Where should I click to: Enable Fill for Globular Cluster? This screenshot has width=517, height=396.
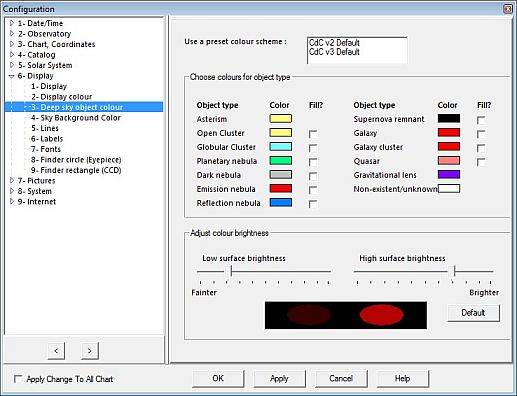pyautogui.click(x=313, y=148)
